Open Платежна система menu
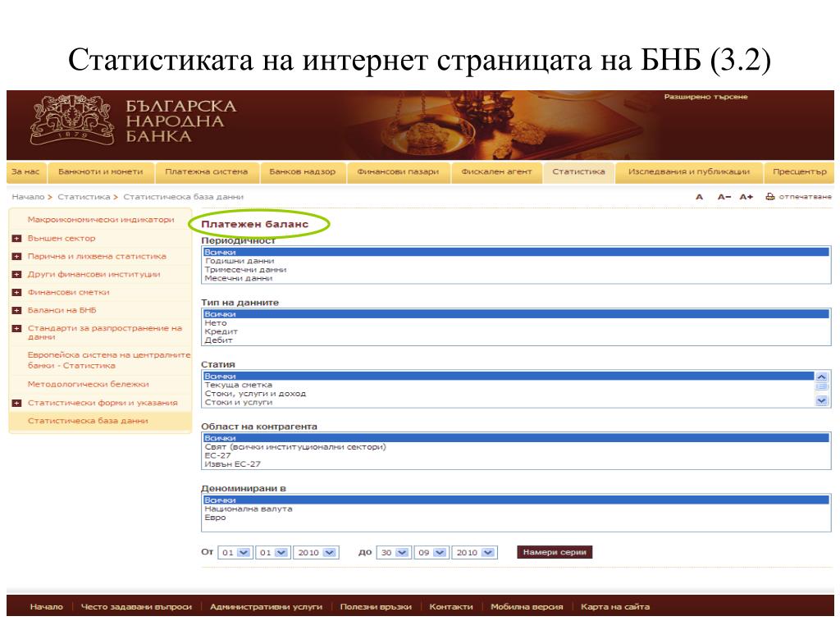840x630 pixels. 206,172
